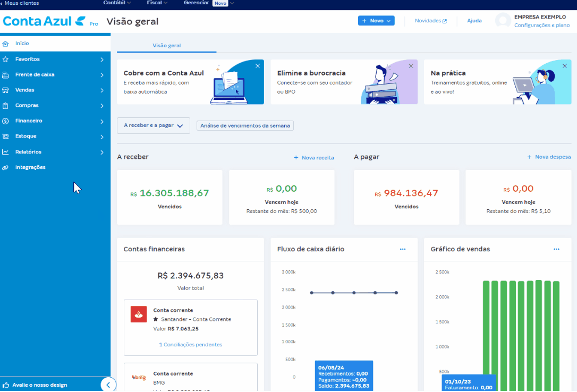The image size is (577, 392).
Task: Expand the Compras submenu chevron
Action: pos(102,106)
